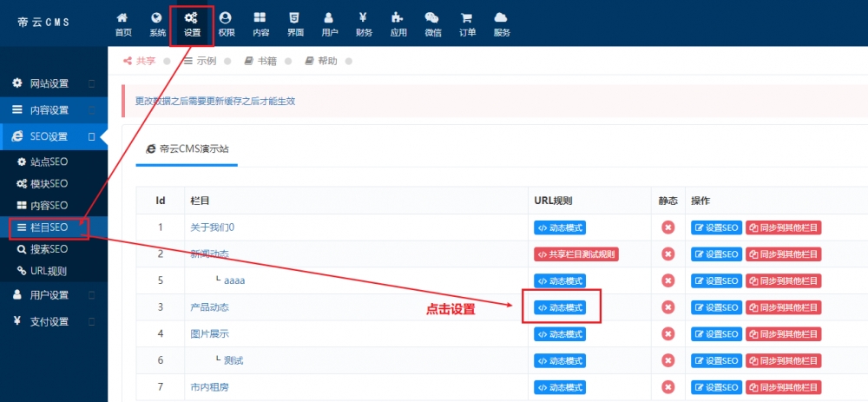The height and width of the screenshot is (402, 868).
Task: Click the red 共享栏目测试规则 URL rule label
Action: [575, 254]
